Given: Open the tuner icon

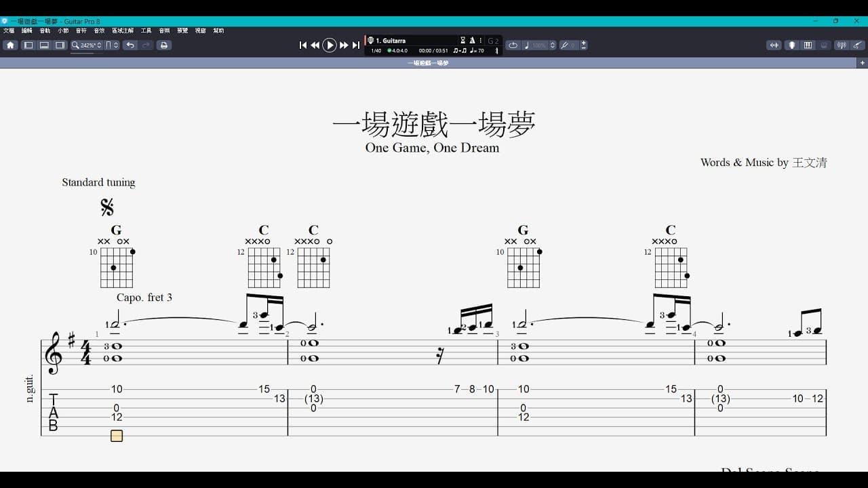Looking at the screenshot, I should pos(842,45).
